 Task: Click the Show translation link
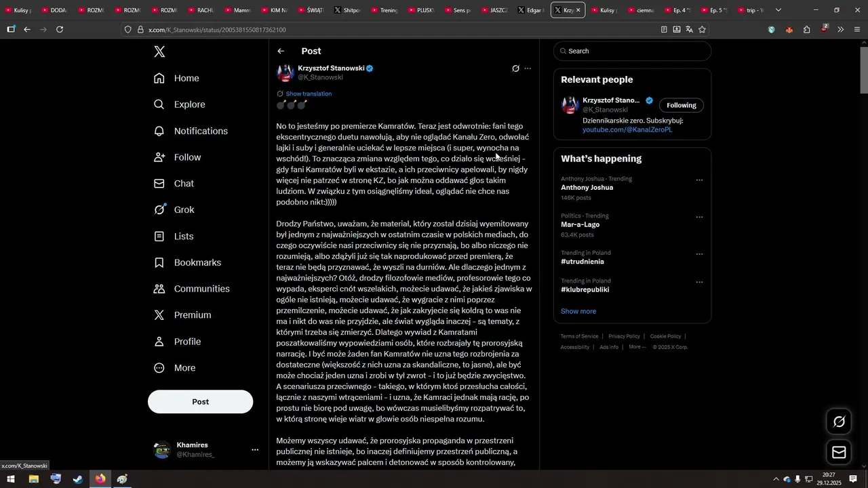(x=309, y=94)
